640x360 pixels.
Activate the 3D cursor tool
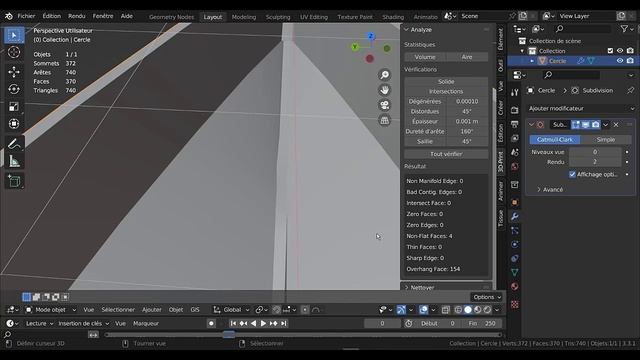pos(14,52)
